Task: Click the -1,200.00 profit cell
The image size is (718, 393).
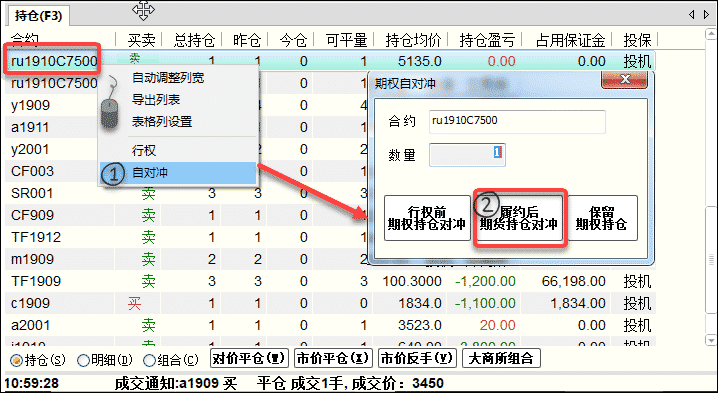Action: (485, 281)
